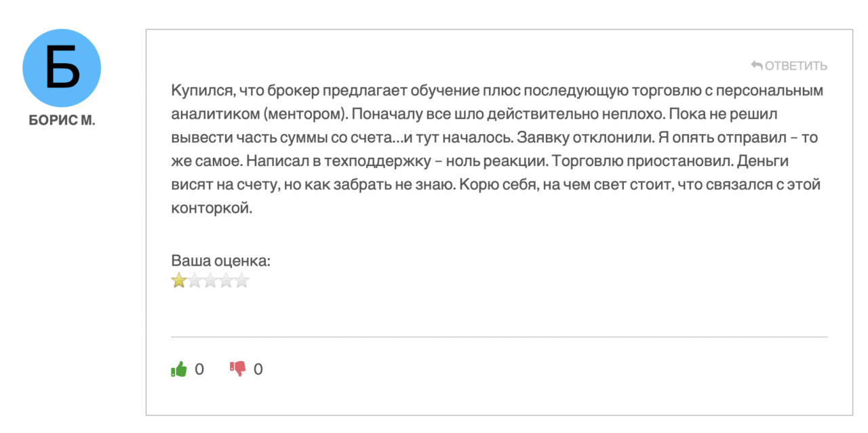The height and width of the screenshot is (433, 868).
Task: Click the review's first line starting Купился
Action: [497, 91]
